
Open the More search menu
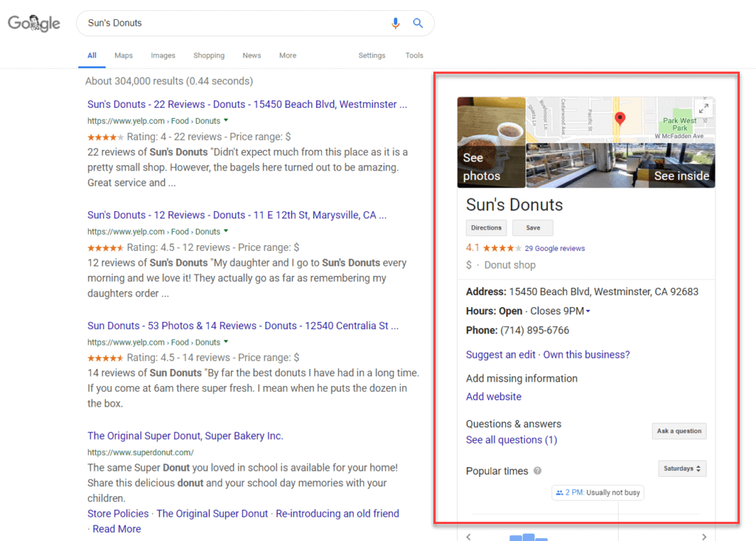287,55
